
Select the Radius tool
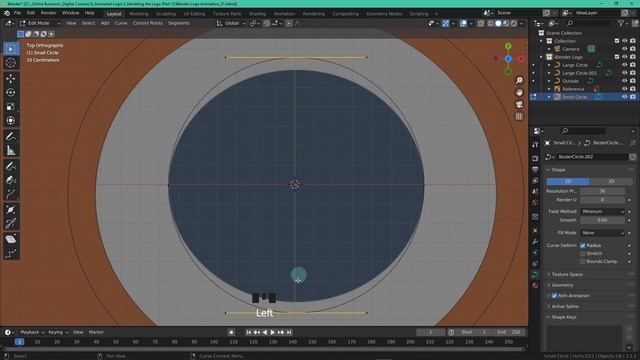click(11, 209)
